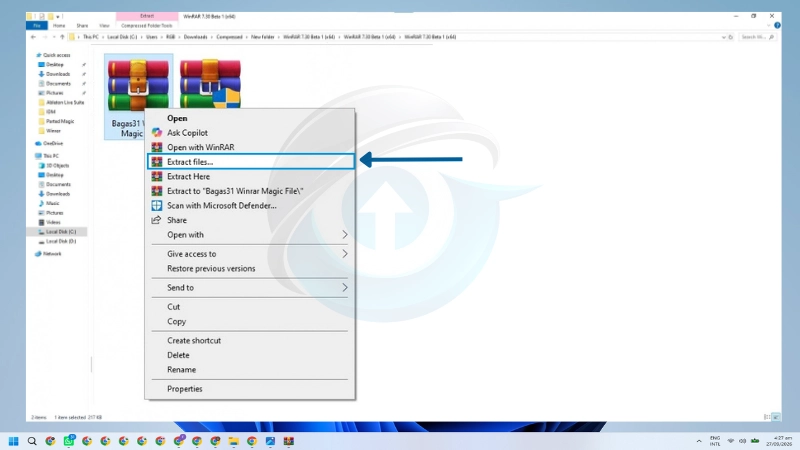Click New folder in the address breadcrumb
This screenshot has width=800, height=450.
click(263, 37)
